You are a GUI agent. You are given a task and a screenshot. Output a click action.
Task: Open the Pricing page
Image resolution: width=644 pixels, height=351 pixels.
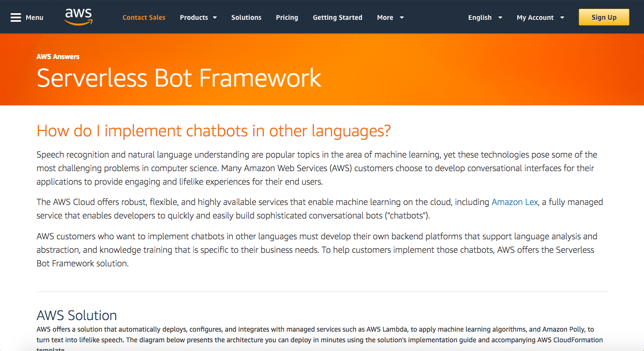[287, 17]
